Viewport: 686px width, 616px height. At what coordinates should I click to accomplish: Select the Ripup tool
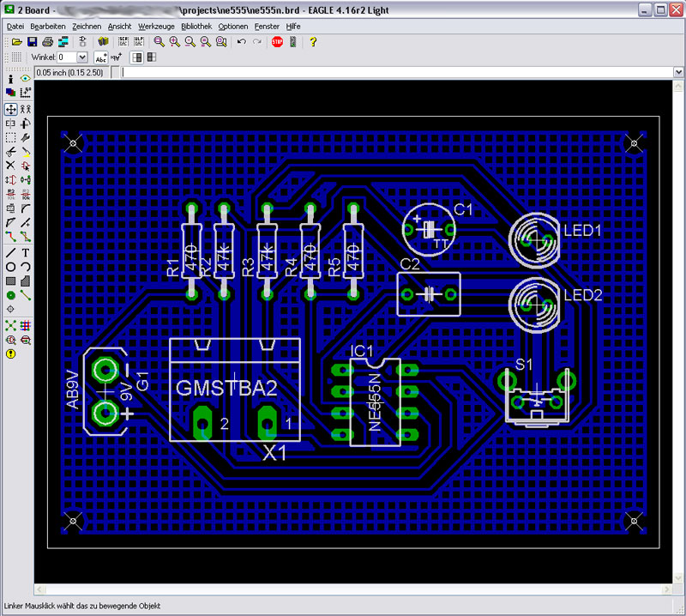pos(26,237)
